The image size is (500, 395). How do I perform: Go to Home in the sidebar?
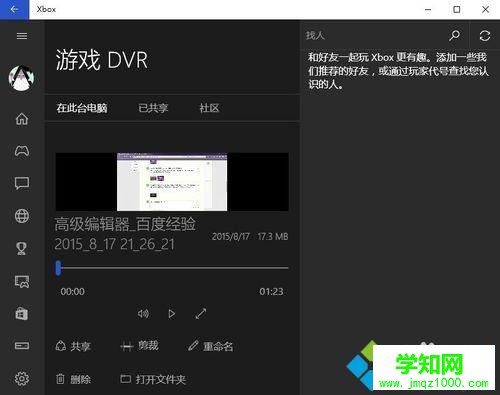(22, 119)
